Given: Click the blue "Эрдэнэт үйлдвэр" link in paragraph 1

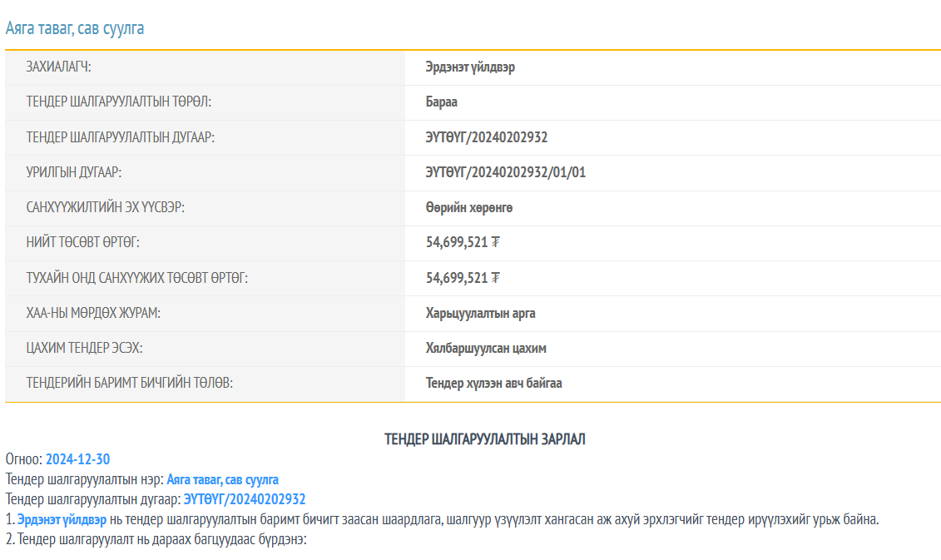Looking at the screenshot, I should coord(62,519).
